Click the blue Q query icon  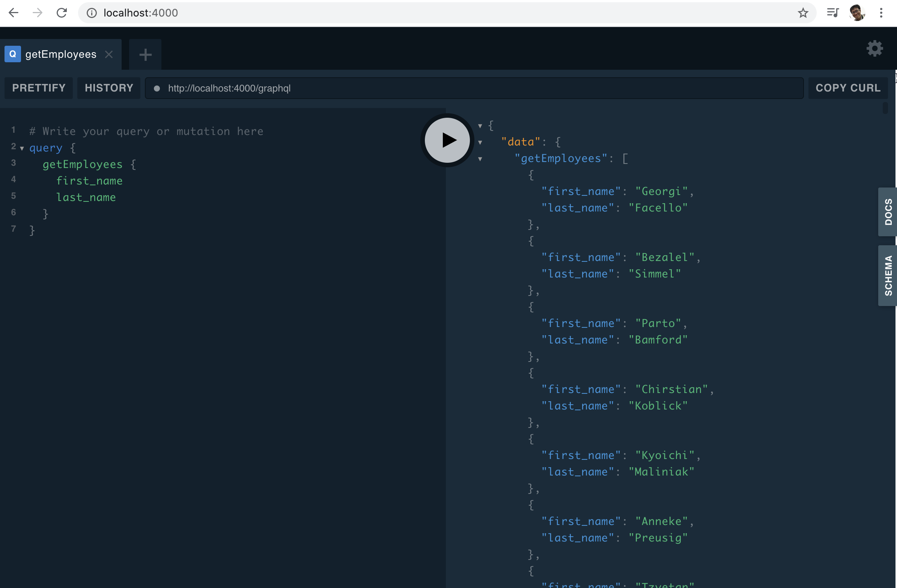point(12,54)
